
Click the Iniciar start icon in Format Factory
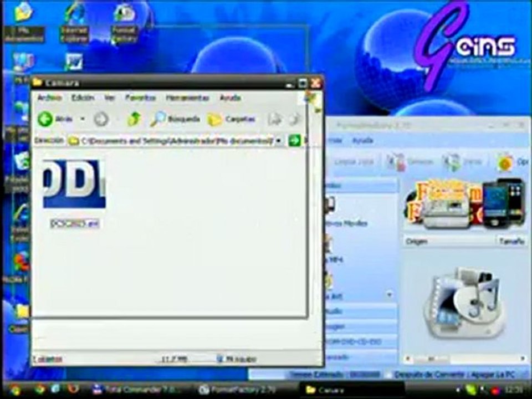tap(451, 162)
